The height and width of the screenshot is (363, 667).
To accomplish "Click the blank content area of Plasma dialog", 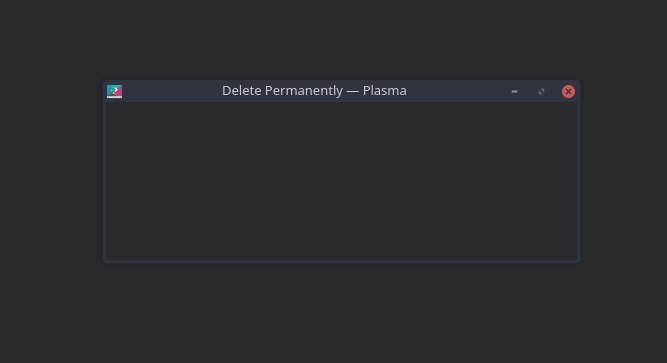I will coord(342,181).
